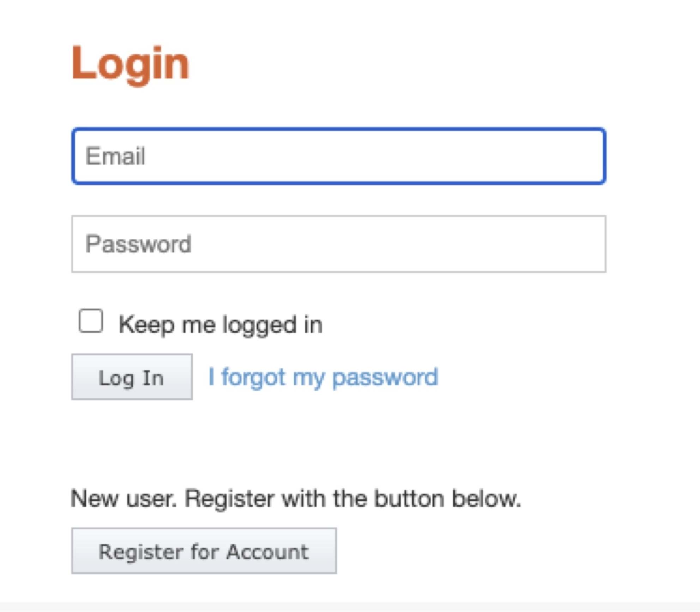Enable the Keep me logged in checkbox

[91, 321]
